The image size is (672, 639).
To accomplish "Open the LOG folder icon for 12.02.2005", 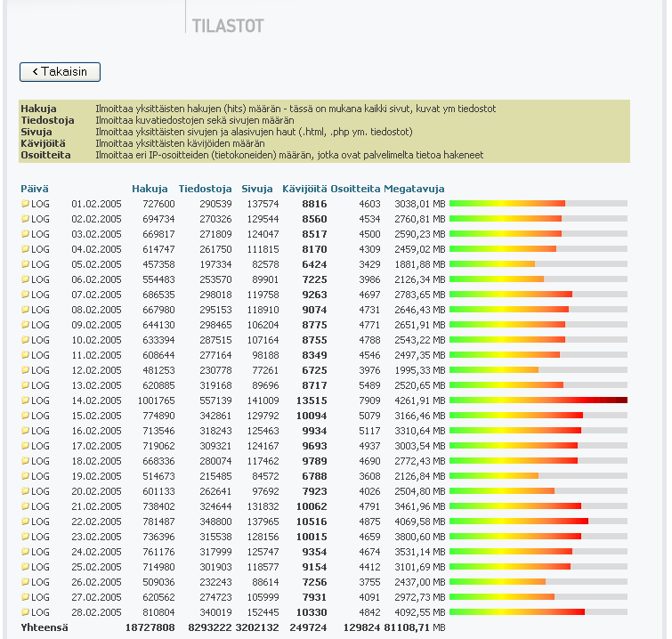I will (x=25, y=370).
